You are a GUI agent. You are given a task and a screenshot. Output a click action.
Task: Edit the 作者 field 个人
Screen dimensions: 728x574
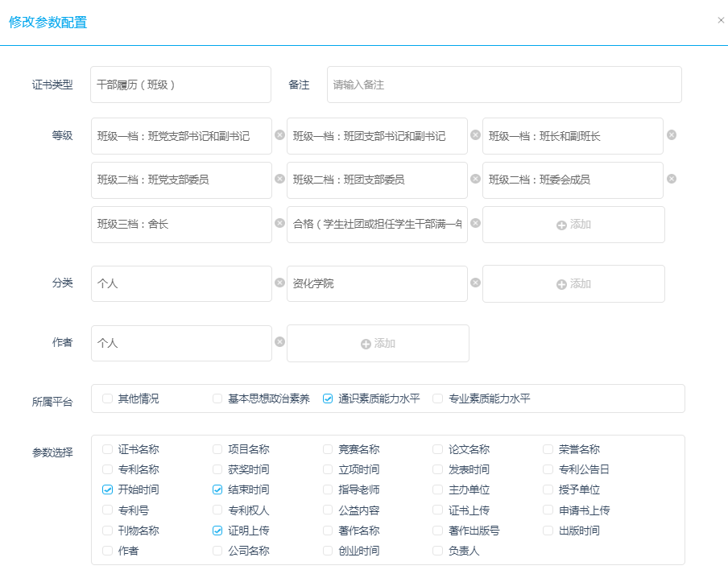point(181,344)
